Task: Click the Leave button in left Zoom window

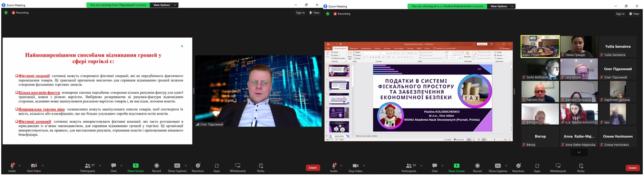Action: (313, 168)
